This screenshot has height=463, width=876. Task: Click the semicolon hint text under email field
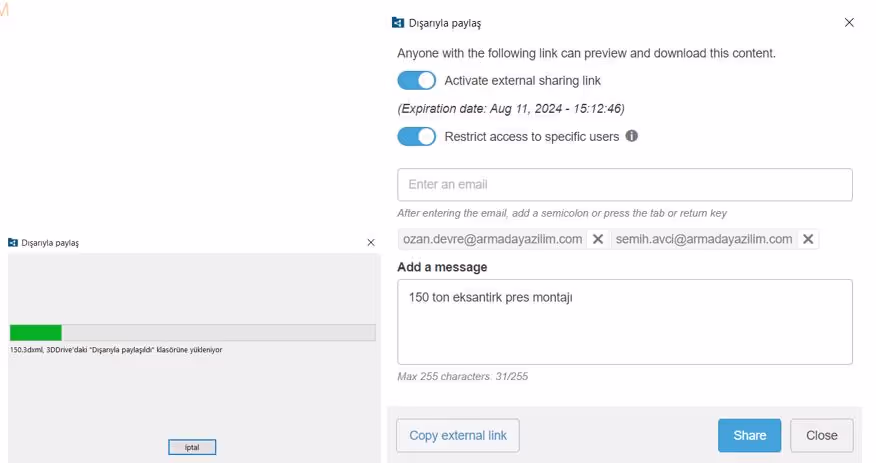pos(561,213)
